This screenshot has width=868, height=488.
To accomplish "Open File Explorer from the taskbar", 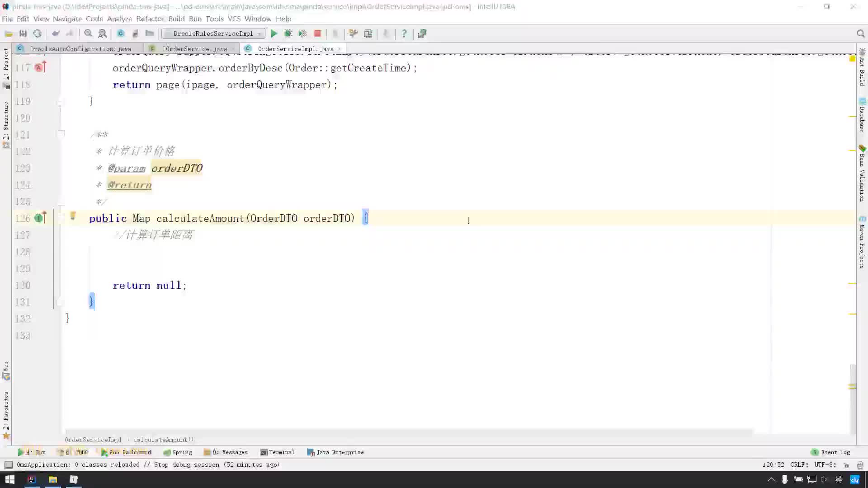I will [x=53, y=479].
